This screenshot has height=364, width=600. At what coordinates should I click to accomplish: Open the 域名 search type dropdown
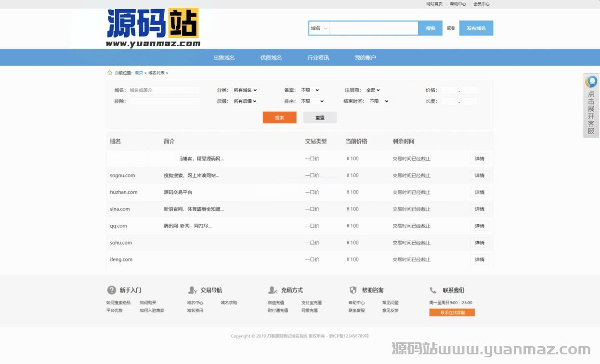tap(319, 28)
